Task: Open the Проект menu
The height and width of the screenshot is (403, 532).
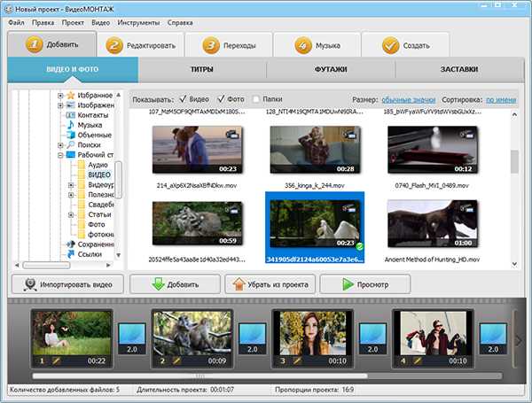Action: [x=73, y=23]
